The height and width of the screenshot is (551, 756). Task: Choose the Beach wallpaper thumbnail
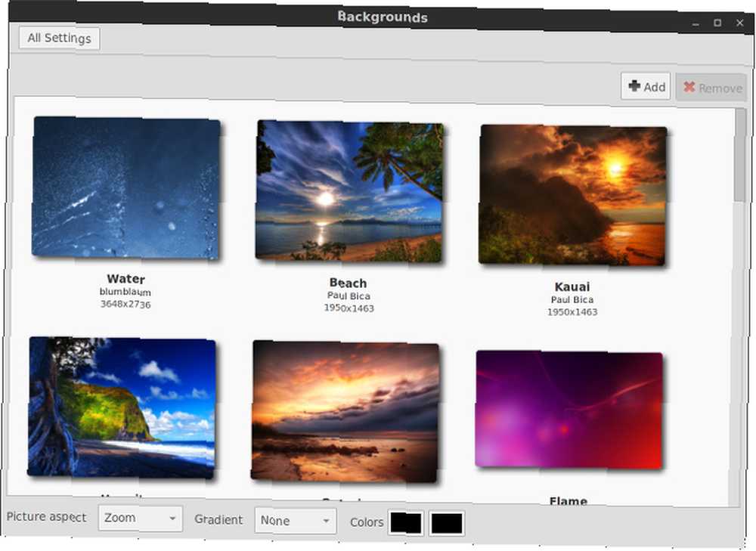349,191
